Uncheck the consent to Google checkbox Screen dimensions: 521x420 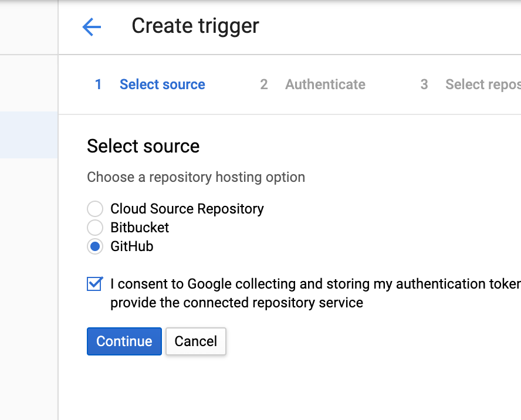click(94, 284)
